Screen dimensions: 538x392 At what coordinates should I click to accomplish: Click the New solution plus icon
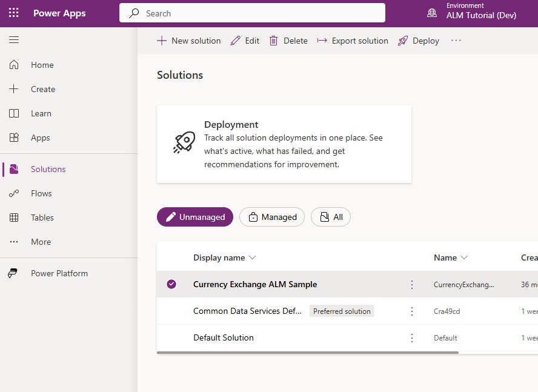[x=162, y=41]
